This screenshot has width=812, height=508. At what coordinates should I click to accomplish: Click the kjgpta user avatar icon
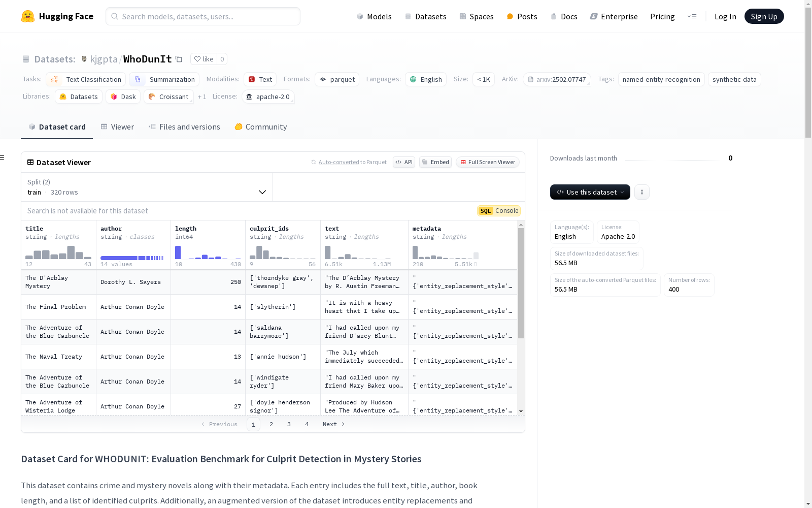(84, 59)
